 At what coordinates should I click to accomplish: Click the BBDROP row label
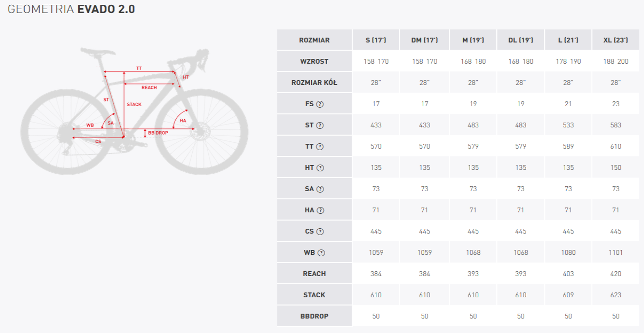(314, 316)
